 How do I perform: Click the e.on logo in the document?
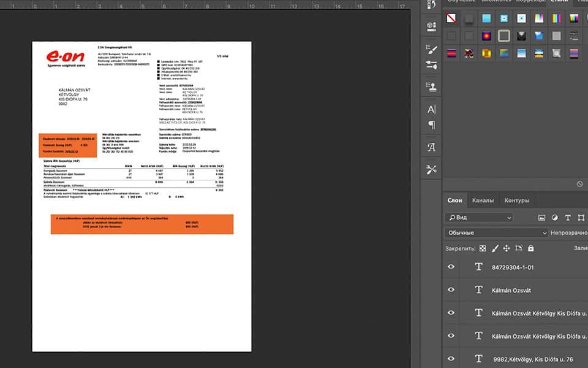pos(66,57)
